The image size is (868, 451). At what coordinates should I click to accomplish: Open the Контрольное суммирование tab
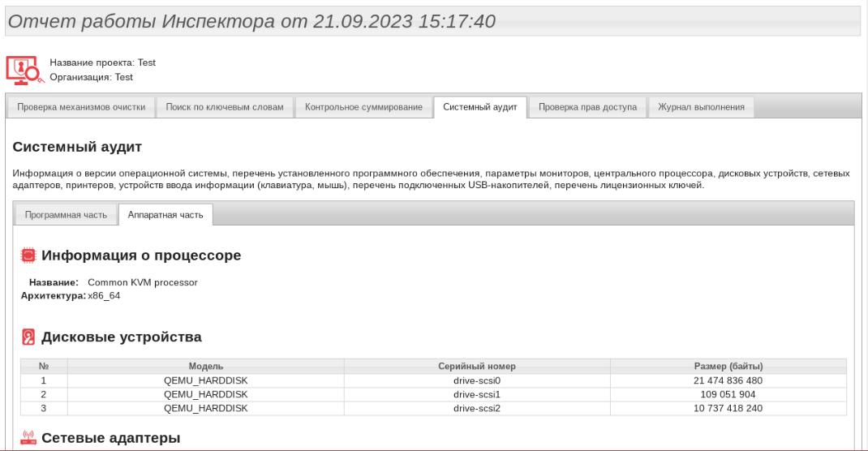coord(363,107)
